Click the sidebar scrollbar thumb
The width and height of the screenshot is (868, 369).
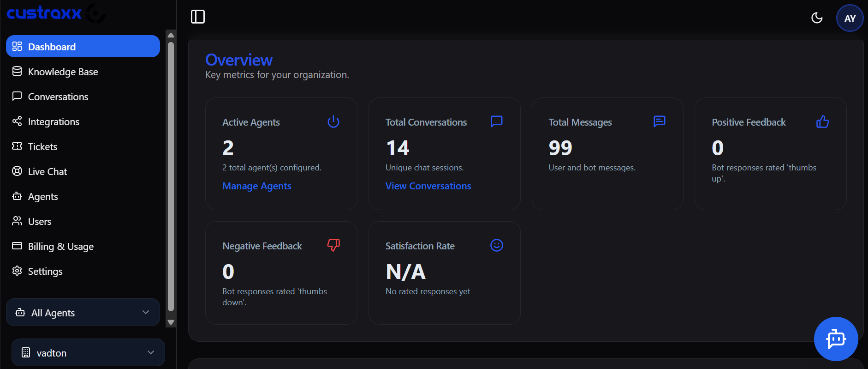pos(171,177)
